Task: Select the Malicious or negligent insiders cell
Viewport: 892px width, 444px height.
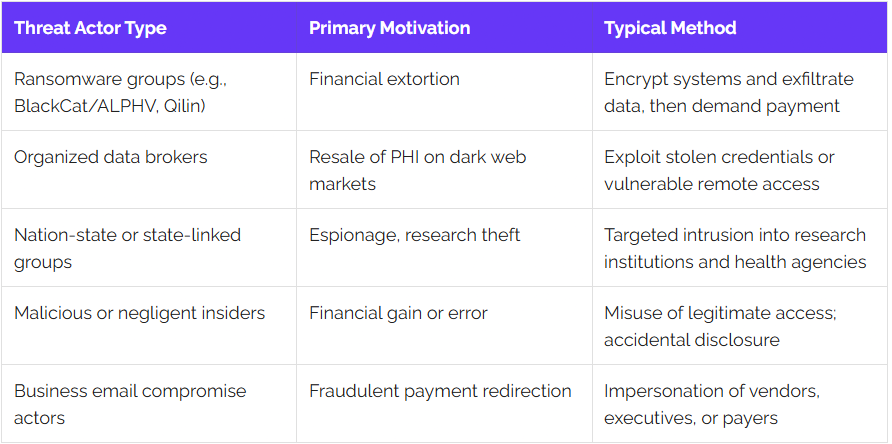Action: coord(149,326)
